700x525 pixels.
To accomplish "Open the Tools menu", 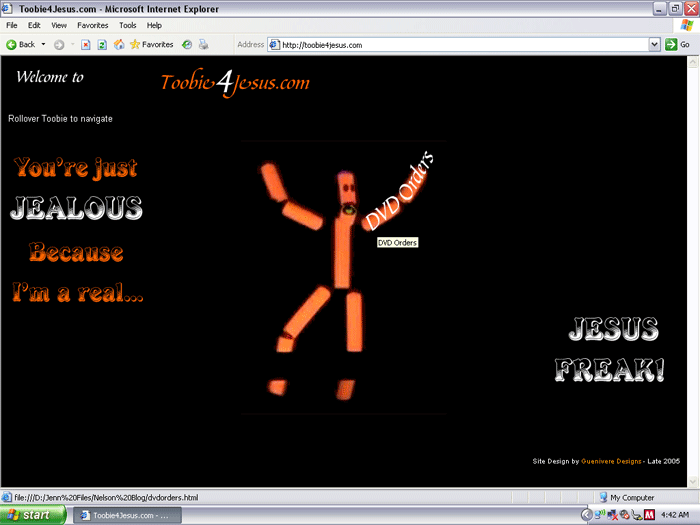I will pos(127,25).
